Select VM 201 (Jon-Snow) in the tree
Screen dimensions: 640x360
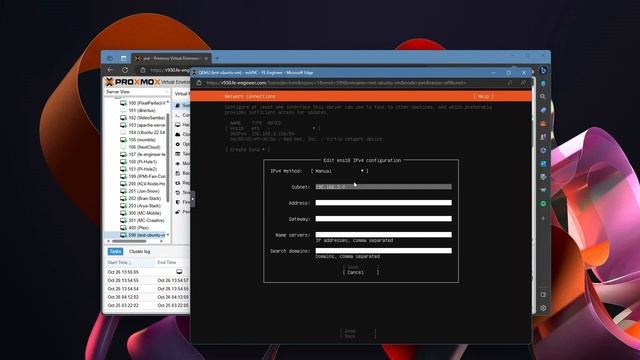point(140,191)
